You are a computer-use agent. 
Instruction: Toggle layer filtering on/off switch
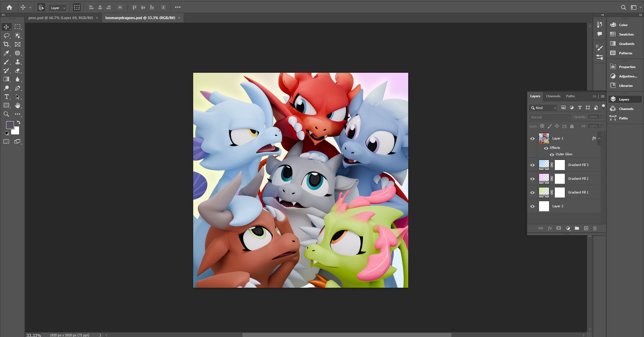(x=603, y=107)
